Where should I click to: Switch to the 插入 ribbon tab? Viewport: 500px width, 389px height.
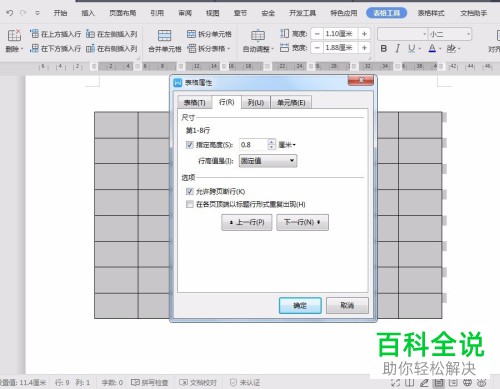coord(88,13)
